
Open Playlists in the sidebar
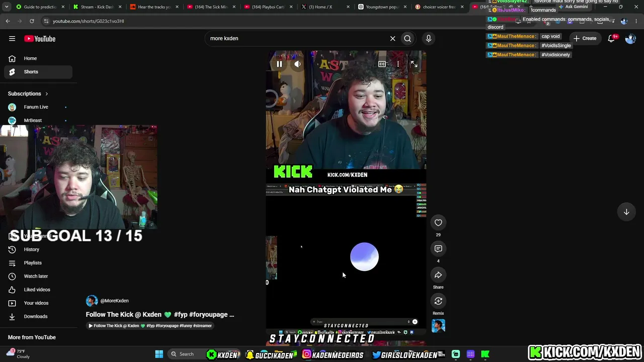[x=38, y=263]
